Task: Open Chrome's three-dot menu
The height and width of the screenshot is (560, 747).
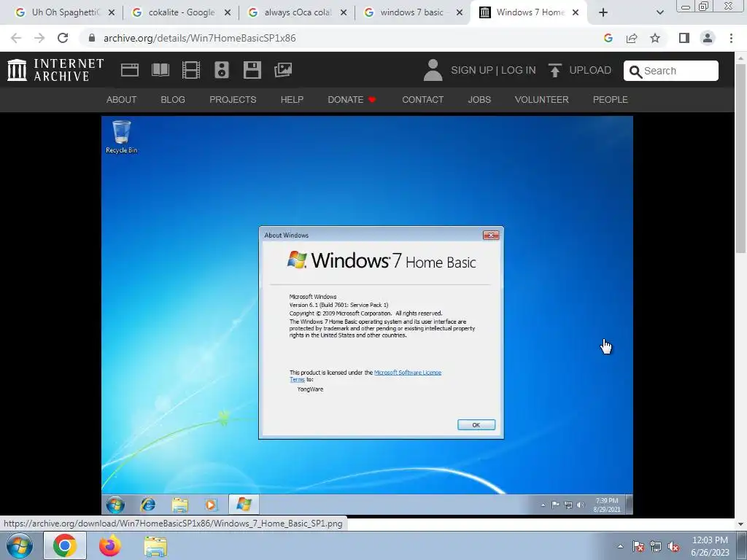Action: click(731, 38)
